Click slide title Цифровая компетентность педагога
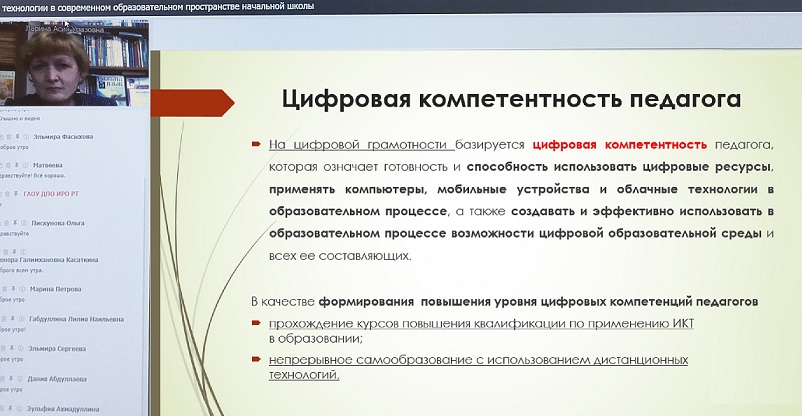 click(511, 99)
